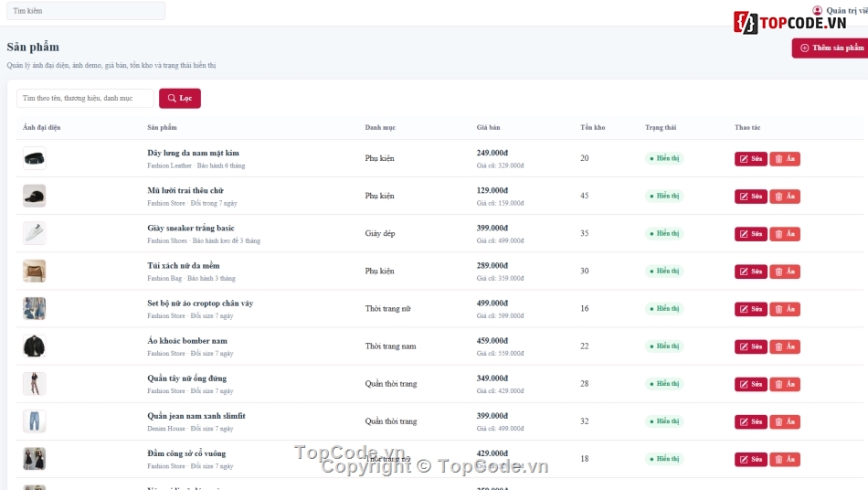Edit 'Mũ lưỡi trai thêu chữ' with Sửa

[751, 197]
